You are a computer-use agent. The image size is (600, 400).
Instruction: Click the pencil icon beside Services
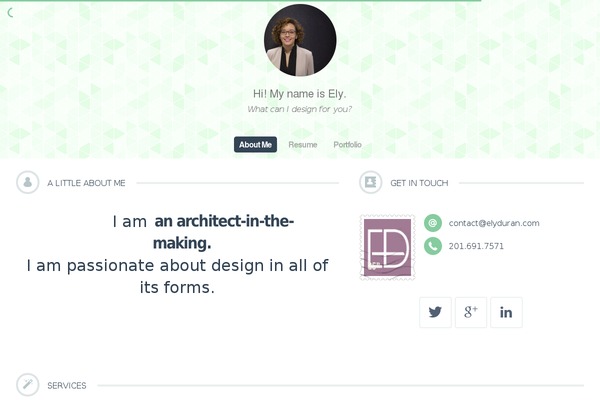coord(28,385)
